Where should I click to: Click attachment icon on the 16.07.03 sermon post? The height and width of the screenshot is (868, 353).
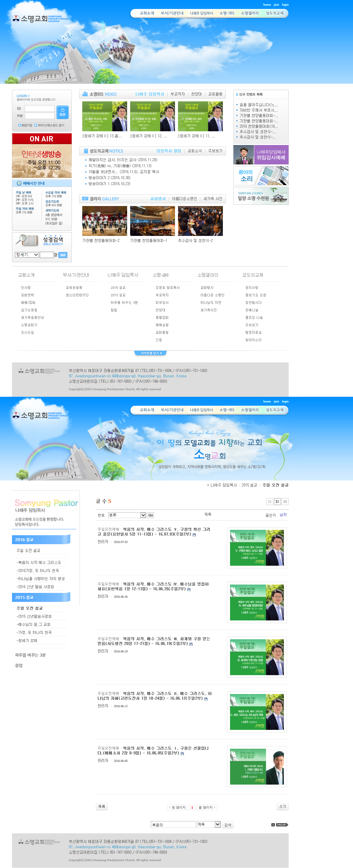tap(194, 535)
